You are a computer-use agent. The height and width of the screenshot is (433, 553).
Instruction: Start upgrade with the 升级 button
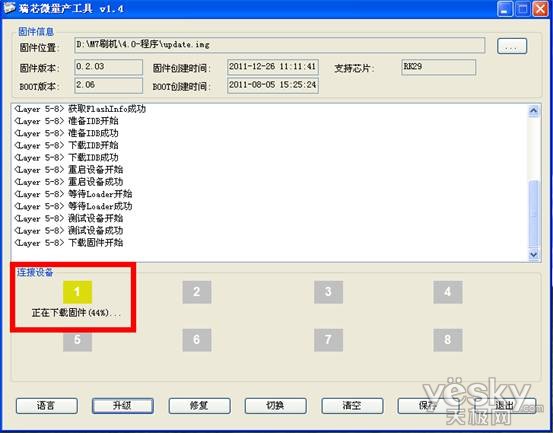123,406
